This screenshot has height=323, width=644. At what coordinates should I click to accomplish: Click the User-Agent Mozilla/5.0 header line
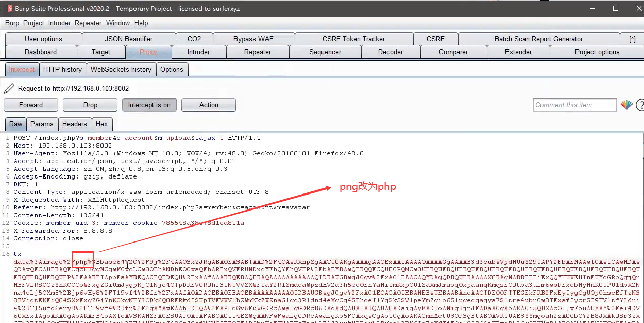(189, 153)
